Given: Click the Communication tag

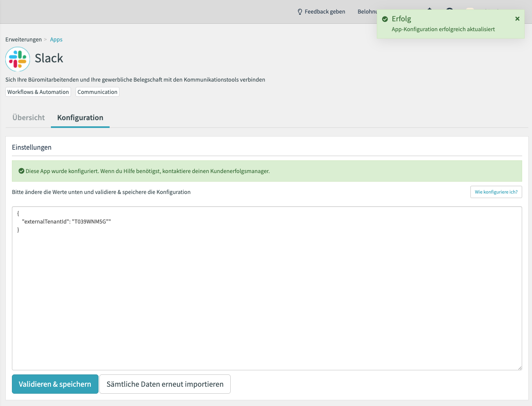Looking at the screenshot, I should (x=97, y=92).
